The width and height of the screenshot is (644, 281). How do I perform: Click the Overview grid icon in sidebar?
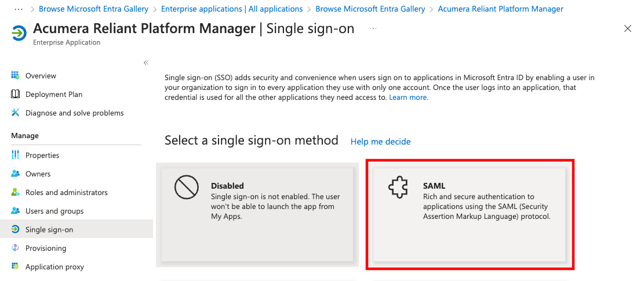click(x=15, y=75)
